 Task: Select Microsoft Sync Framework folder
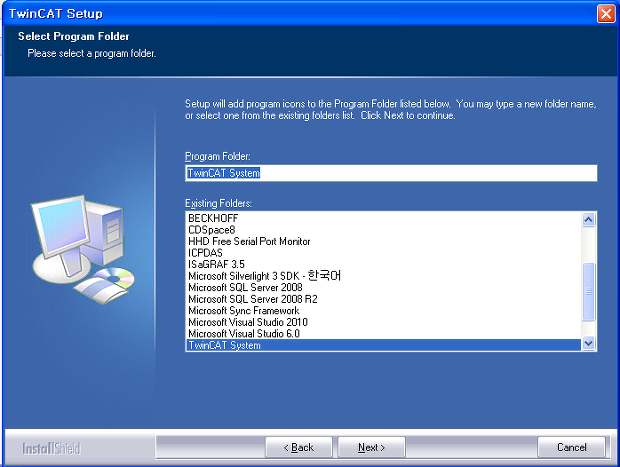[x=384, y=310]
